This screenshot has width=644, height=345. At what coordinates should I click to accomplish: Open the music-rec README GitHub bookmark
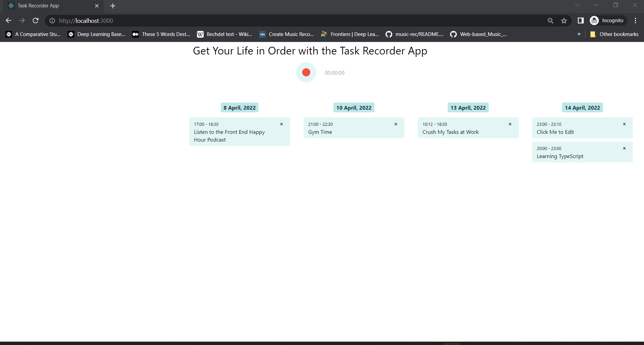(414, 34)
